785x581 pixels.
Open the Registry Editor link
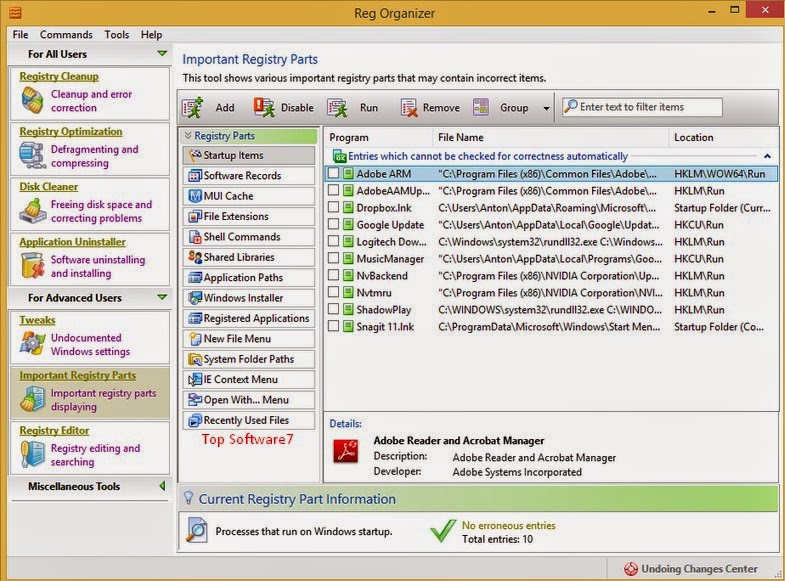(54, 430)
